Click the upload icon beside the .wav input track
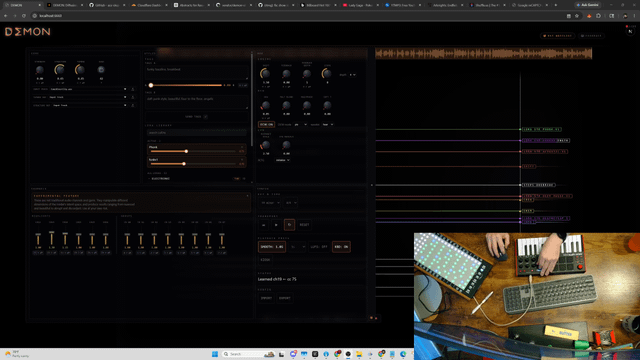Screen dimensions: 640x360 [133, 89]
